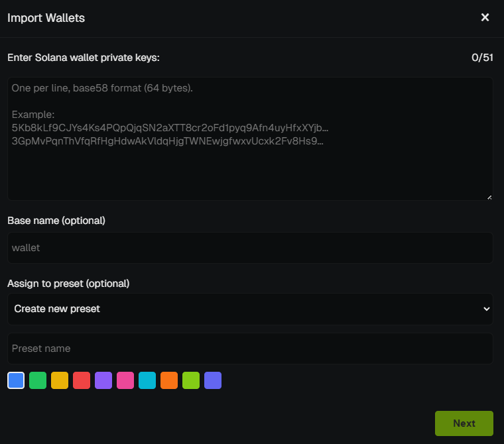Pick the yellow color swatch
Screen dimensions: 504x444
click(x=60, y=380)
